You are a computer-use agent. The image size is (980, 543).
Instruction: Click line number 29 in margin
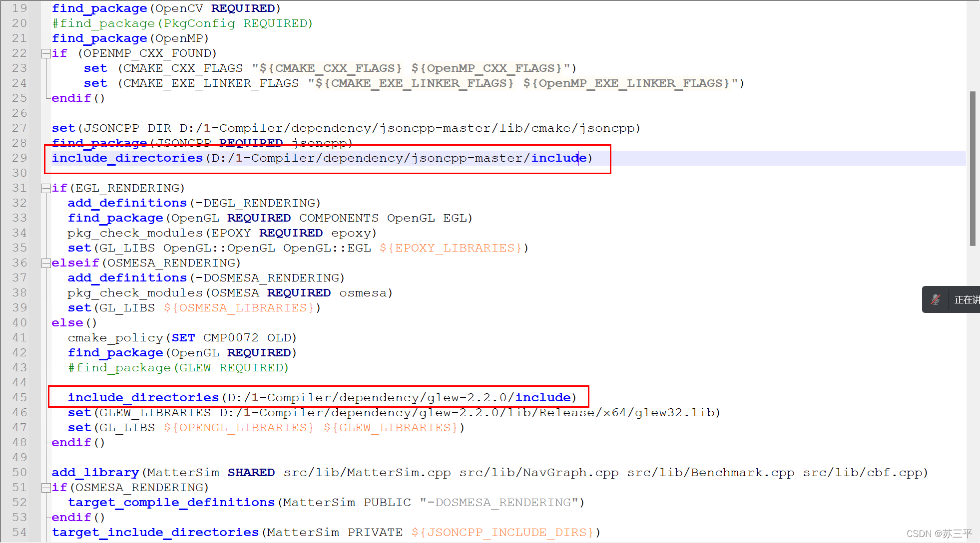point(20,158)
